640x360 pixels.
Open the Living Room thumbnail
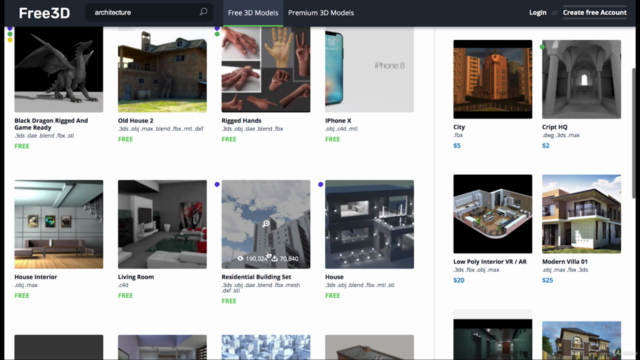[x=162, y=224]
